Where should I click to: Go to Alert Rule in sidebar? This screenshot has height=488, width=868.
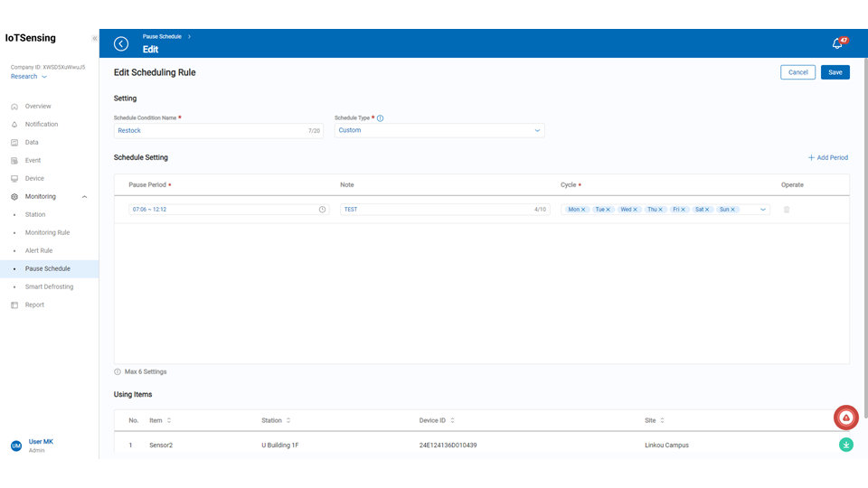39,250
